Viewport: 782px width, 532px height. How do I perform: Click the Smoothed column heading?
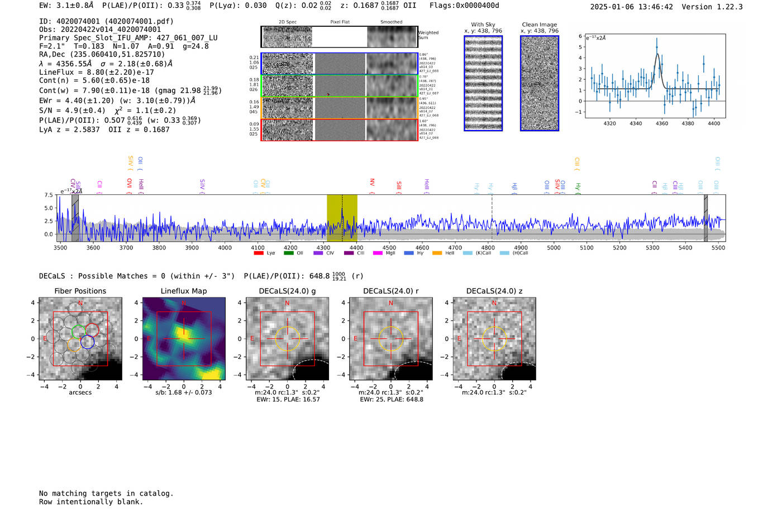(391, 22)
